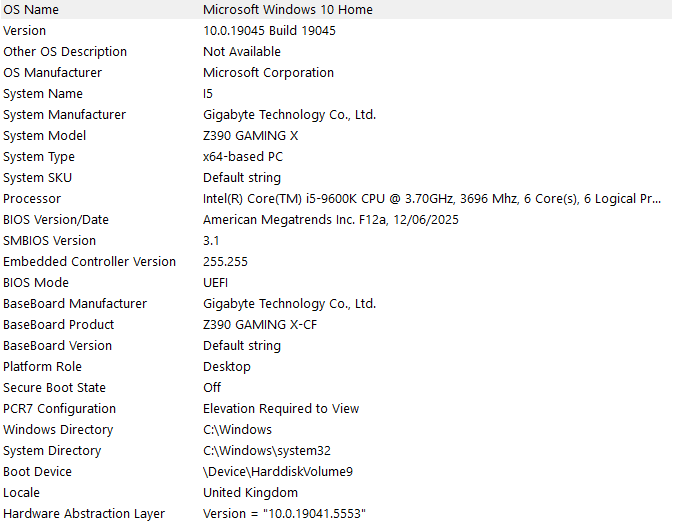Click the BaseBoard Product Z390 GAMING X-CF row
Image resolution: width=687 pixels, height=524 pixels.
pos(336,325)
